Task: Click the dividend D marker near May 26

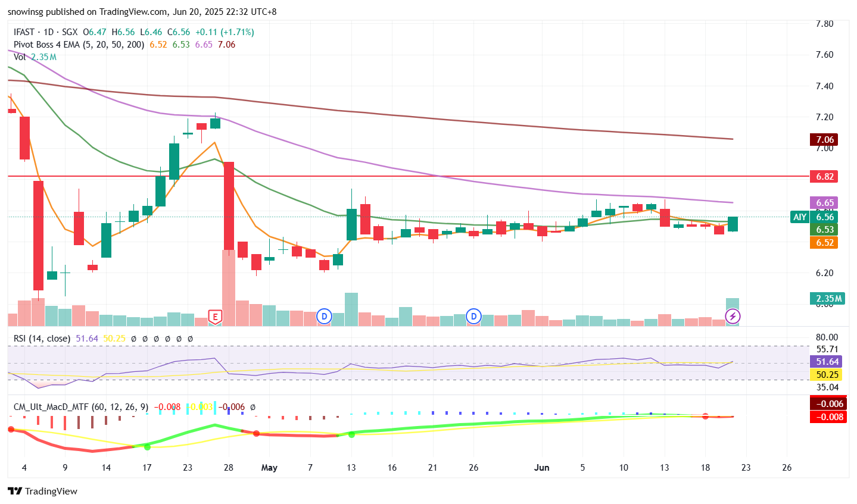Action: point(473,316)
